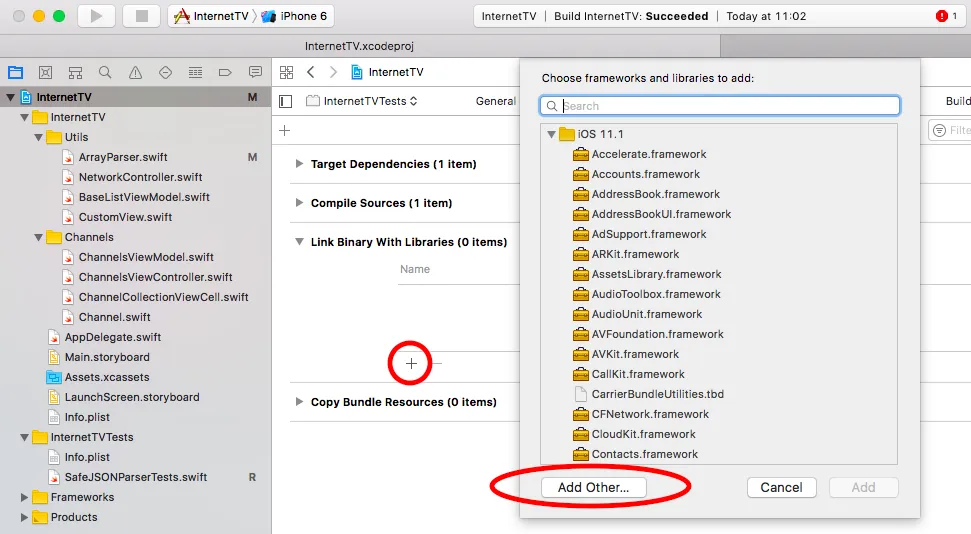971x534 pixels.
Task: Open BaseListViewModel.swift
Action: [144, 197]
